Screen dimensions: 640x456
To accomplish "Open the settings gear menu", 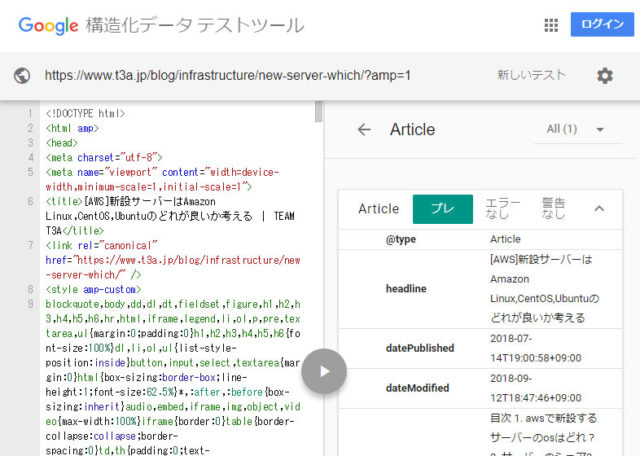I will click(x=604, y=76).
